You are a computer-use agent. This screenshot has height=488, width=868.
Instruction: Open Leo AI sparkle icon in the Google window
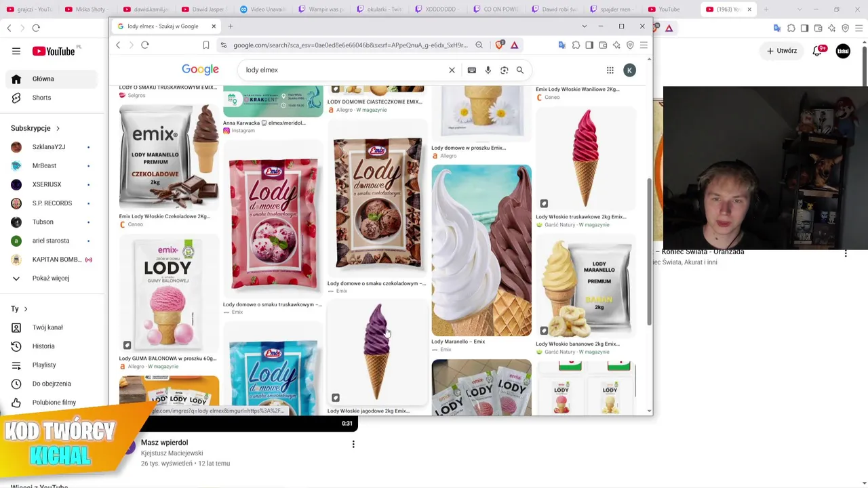pos(616,45)
